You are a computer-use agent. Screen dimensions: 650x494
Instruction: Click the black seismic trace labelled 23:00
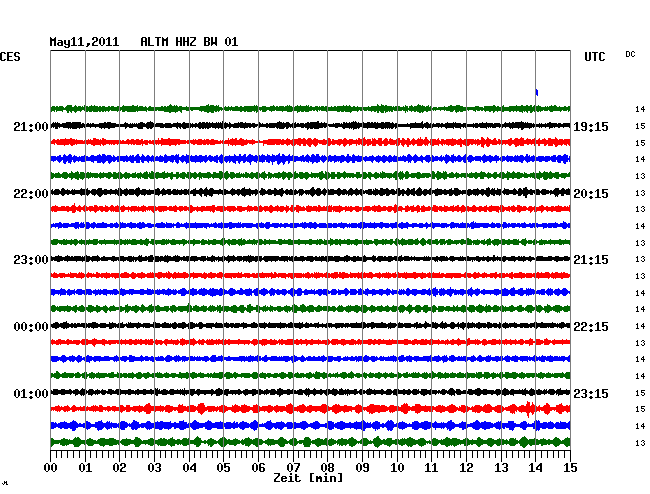[x=310, y=259]
